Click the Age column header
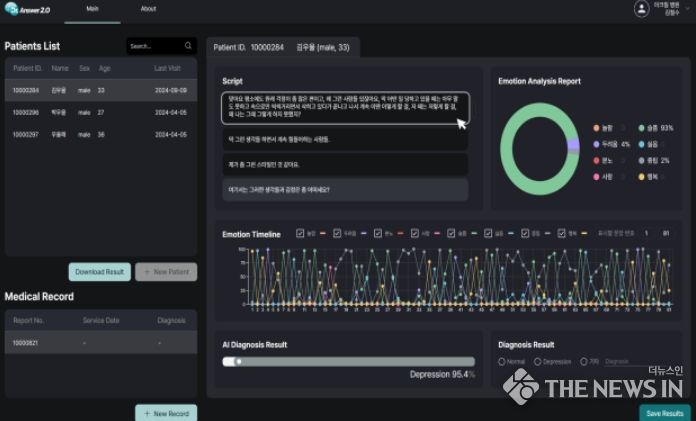This screenshot has width=696, height=421. click(105, 68)
